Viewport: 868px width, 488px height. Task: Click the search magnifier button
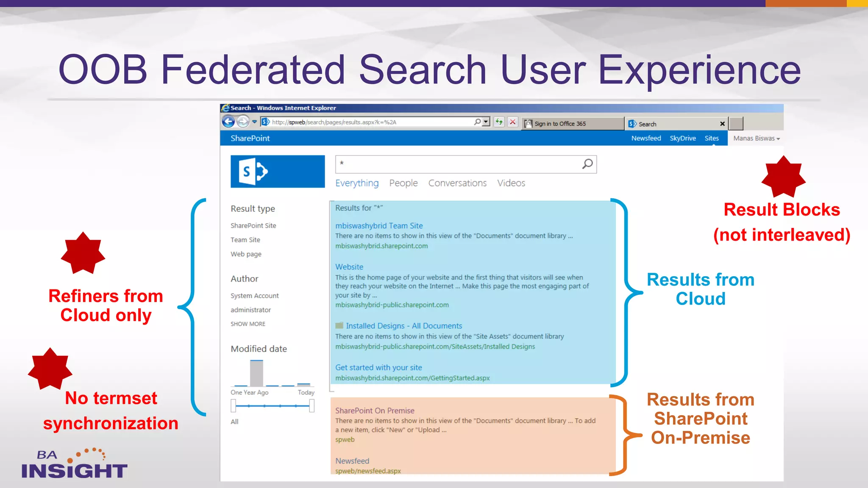[x=587, y=164]
